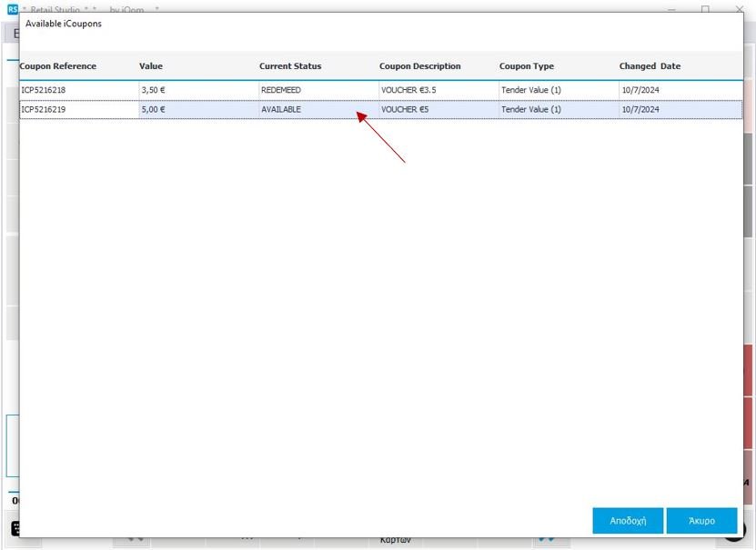Viewport: 756px width, 550px height.
Task: Click the REDEMEED status cell
Action: tap(281, 91)
